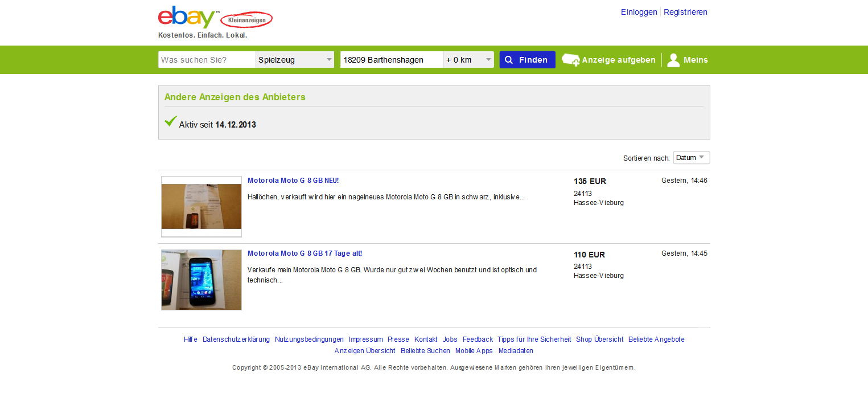Open the Mediadaten footer link

click(516, 351)
